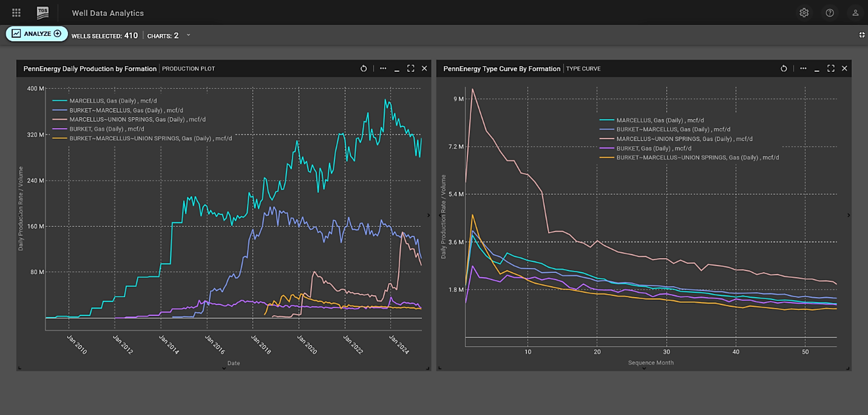
Task: Open the user account profile icon
Action: 855,13
